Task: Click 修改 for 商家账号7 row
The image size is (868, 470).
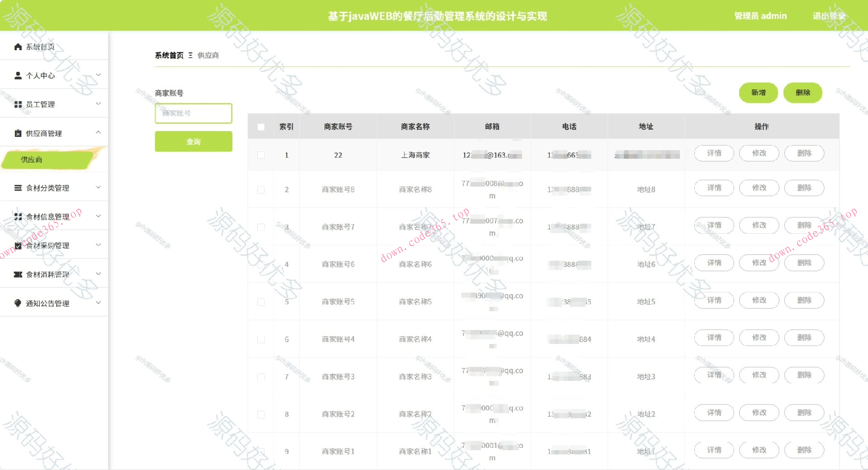Action: coord(759,225)
